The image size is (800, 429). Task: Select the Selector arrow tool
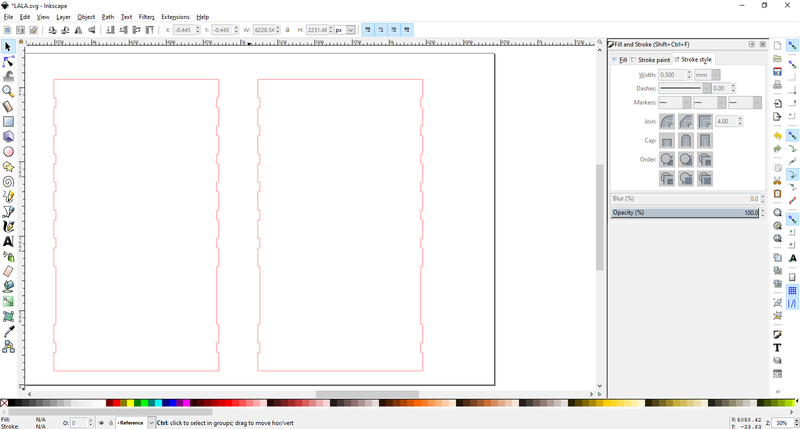tap(8, 47)
